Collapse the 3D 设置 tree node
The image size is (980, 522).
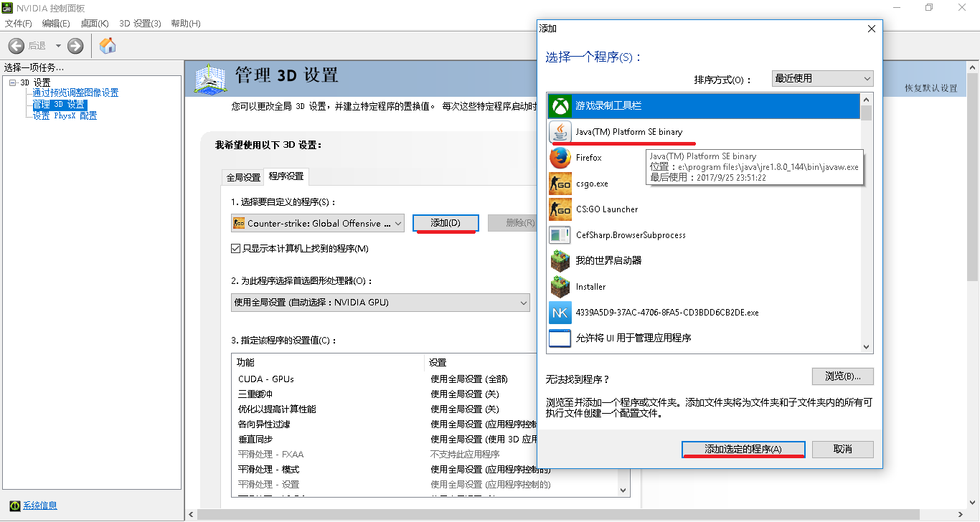coord(12,82)
